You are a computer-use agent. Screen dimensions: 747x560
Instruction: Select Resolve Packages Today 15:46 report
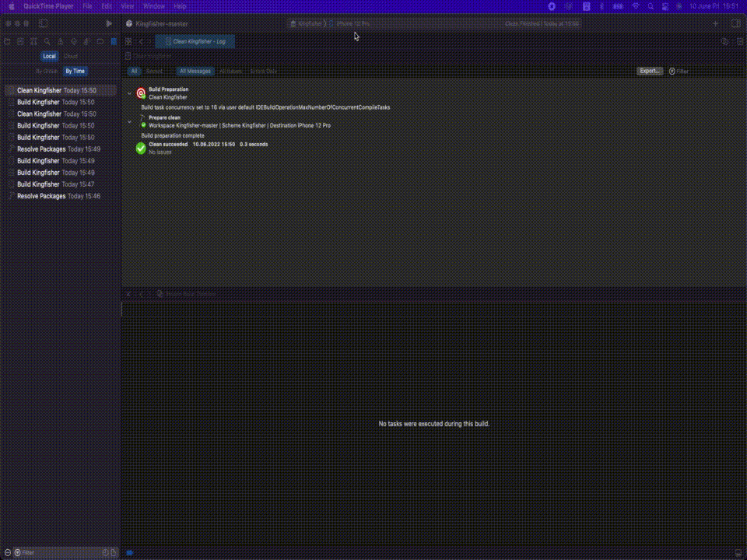(x=61, y=196)
